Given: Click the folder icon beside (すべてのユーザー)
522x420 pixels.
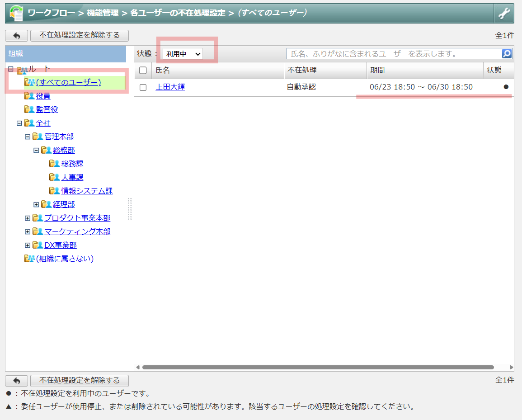Looking at the screenshot, I should coord(29,82).
